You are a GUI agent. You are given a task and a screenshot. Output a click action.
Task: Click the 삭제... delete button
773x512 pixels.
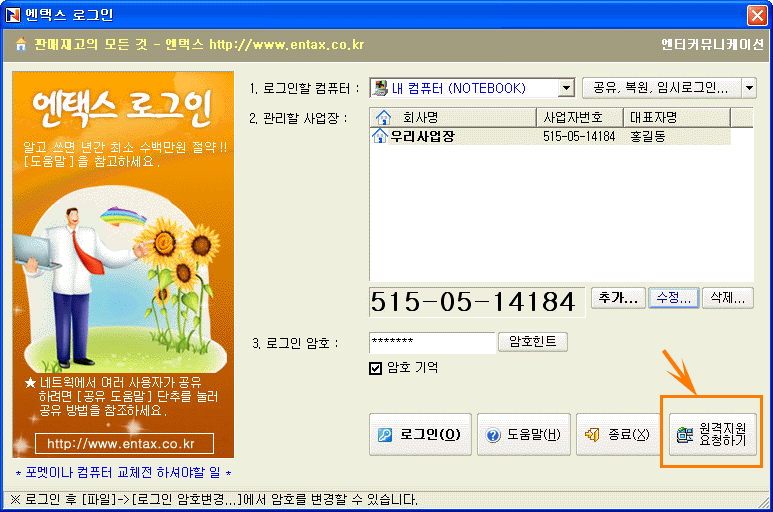[728, 298]
